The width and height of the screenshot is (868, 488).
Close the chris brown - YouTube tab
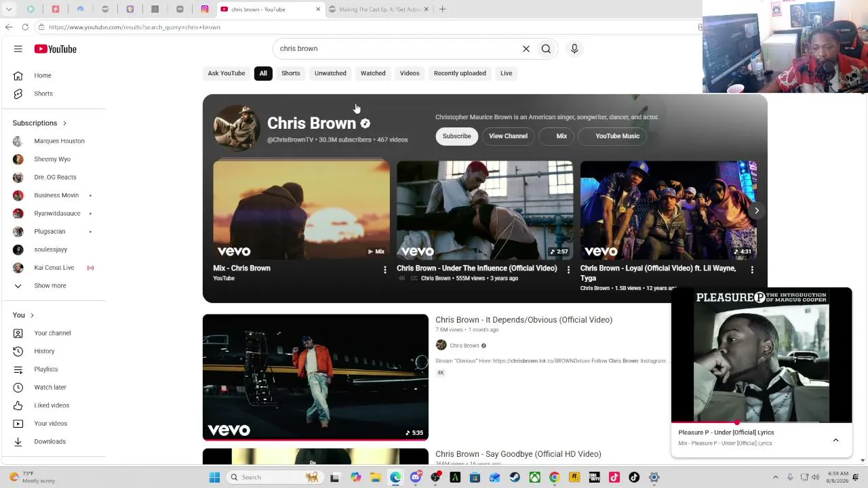pos(318,9)
